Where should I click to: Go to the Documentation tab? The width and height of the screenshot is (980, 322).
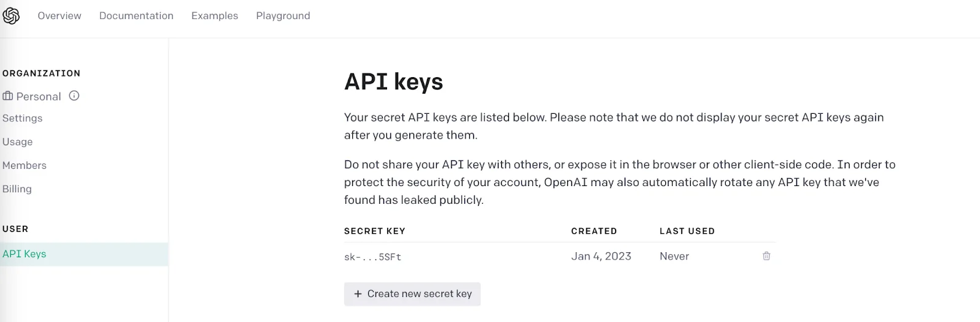coord(136,16)
